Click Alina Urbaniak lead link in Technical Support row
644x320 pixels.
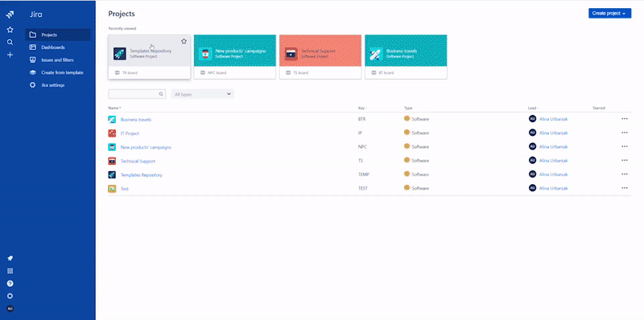554,161
